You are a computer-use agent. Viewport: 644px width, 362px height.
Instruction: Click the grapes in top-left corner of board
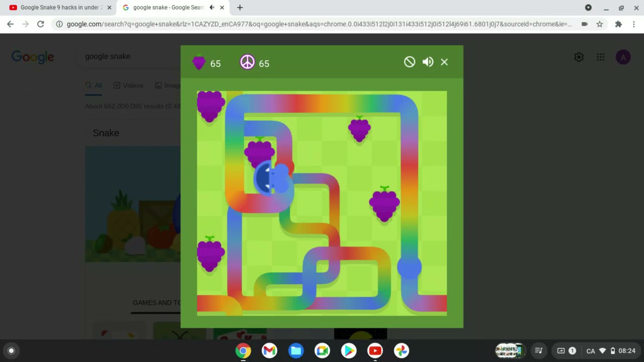pos(210,106)
